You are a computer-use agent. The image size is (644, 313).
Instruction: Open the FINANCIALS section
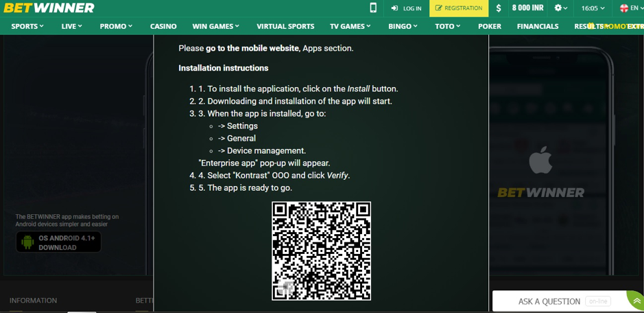pyautogui.click(x=538, y=26)
